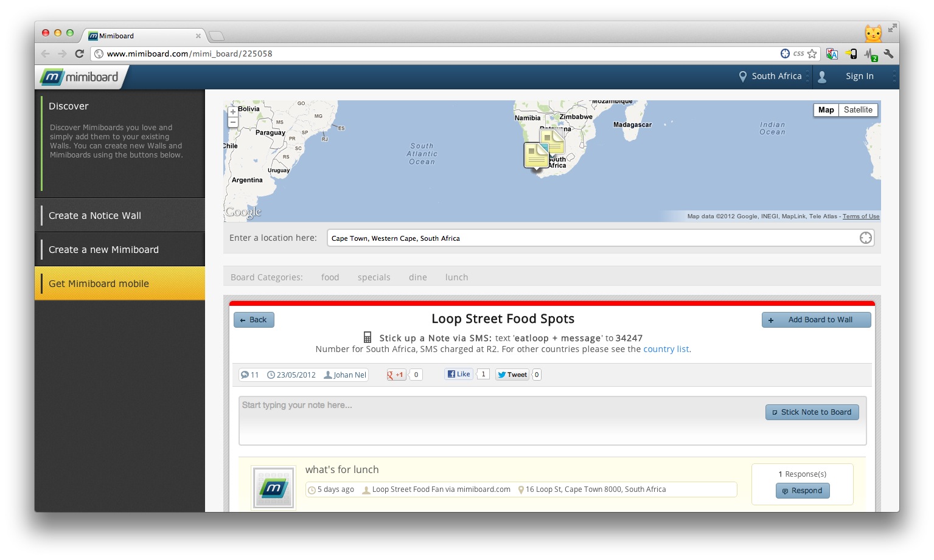934x560 pixels.
Task: Click Stick Note to Board button
Action: (x=812, y=412)
